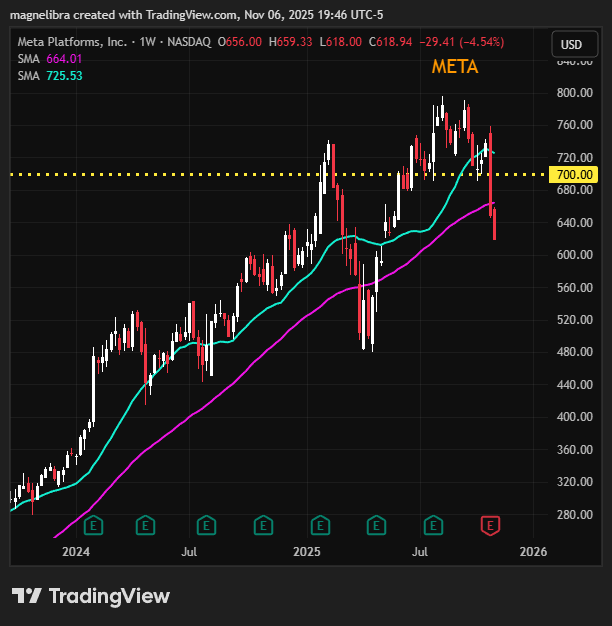Click the 2024 time axis label
This screenshot has width=612, height=626.
click(76, 552)
